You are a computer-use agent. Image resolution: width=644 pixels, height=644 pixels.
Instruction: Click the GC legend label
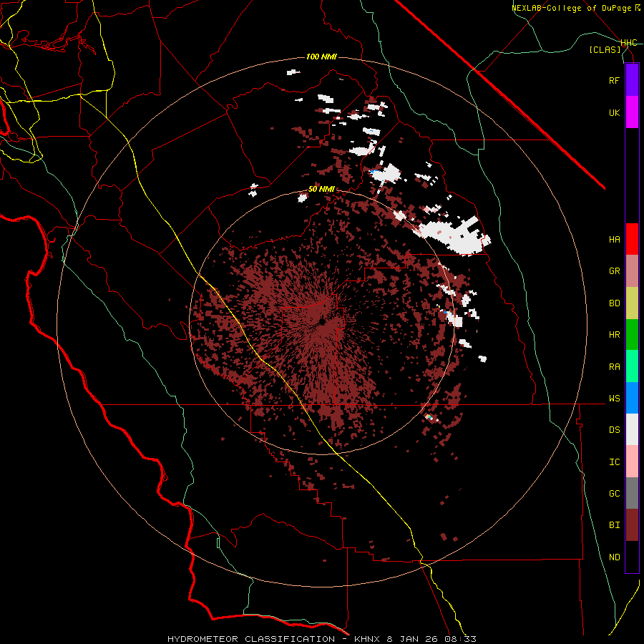pos(615,494)
